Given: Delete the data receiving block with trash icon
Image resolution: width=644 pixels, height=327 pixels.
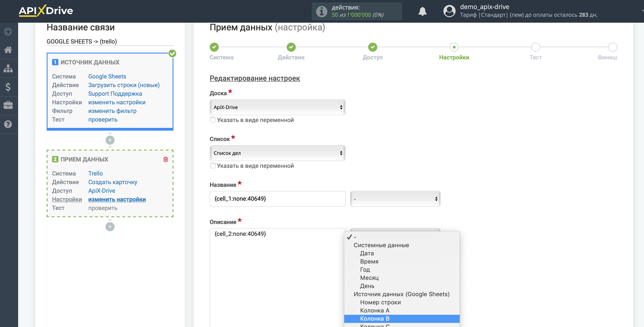Looking at the screenshot, I should click(166, 159).
